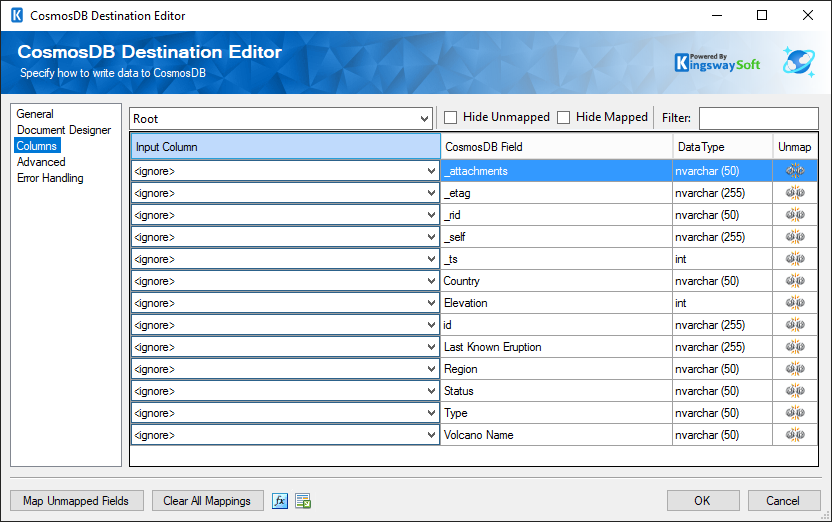
Task: Enable the Hide Mapped checkbox
Action: point(564,117)
